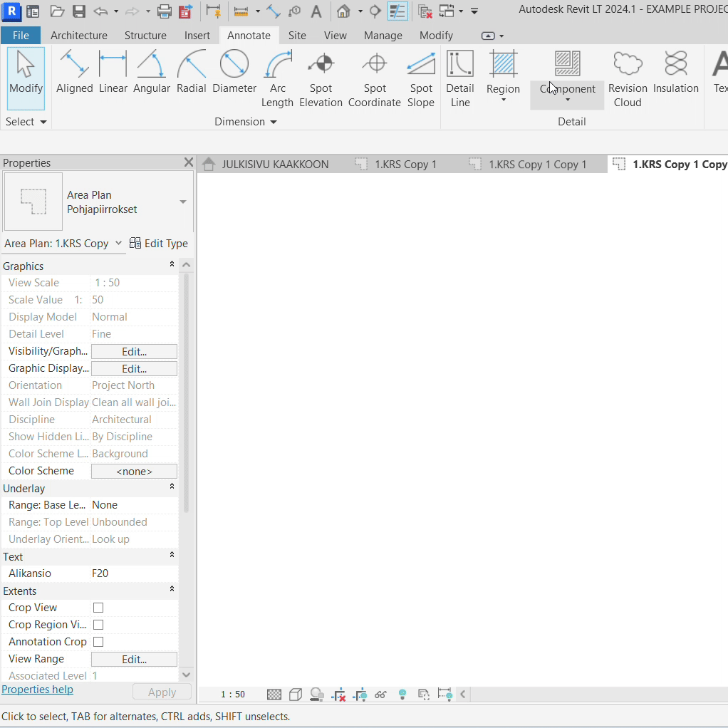Enable the Crop View checkbox
The width and height of the screenshot is (728, 728).
98,608
